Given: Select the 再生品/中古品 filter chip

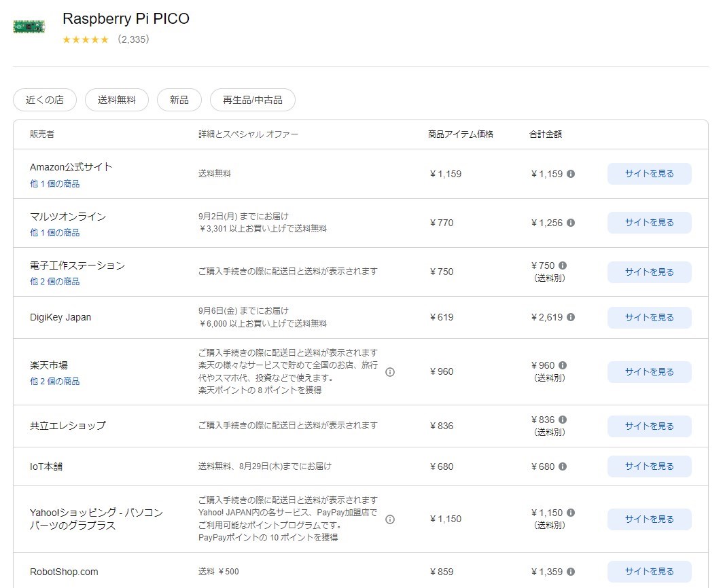Looking at the screenshot, I should pos(253,100).
